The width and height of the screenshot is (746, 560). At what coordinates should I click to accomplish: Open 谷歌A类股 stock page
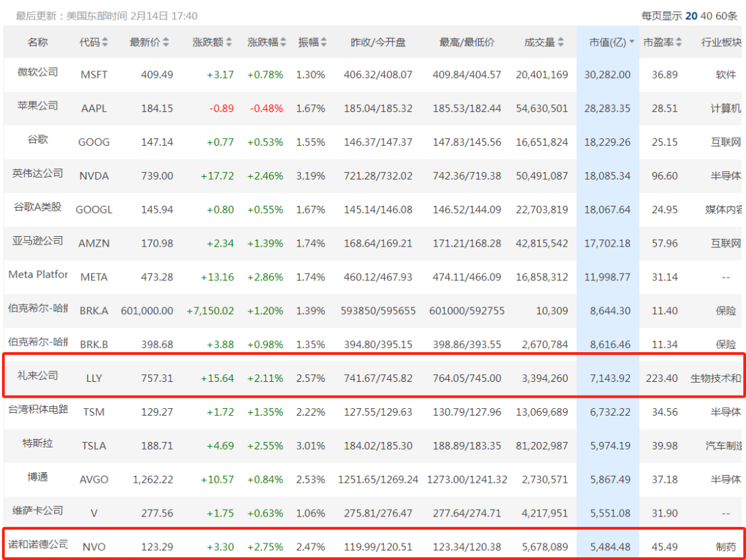pos(37,207)
